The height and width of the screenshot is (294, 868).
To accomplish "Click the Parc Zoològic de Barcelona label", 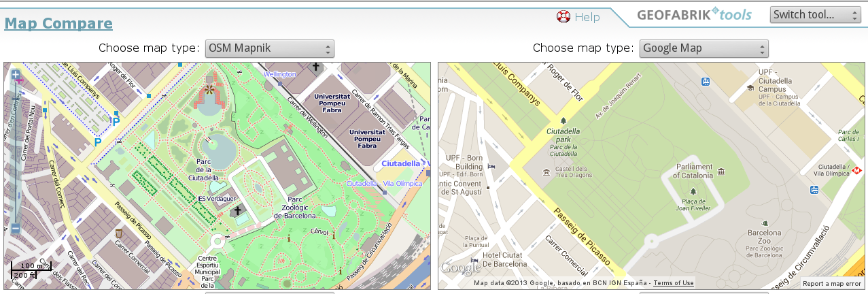I will tap(294, 208).
